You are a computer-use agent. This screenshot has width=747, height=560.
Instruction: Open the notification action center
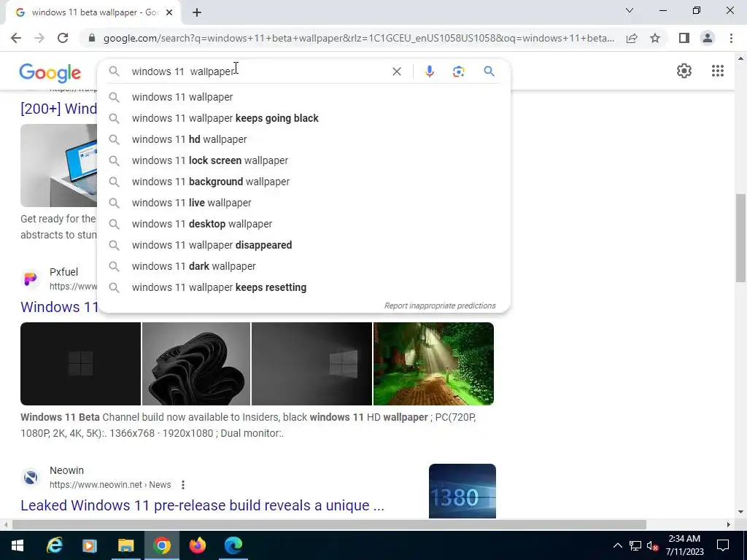pos(723,545)
